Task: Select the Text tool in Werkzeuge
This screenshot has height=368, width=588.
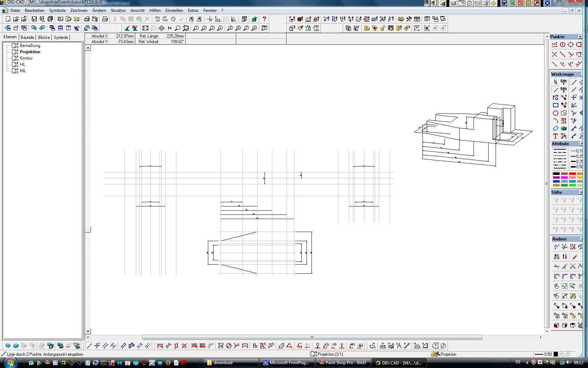Action: [555, 136]
